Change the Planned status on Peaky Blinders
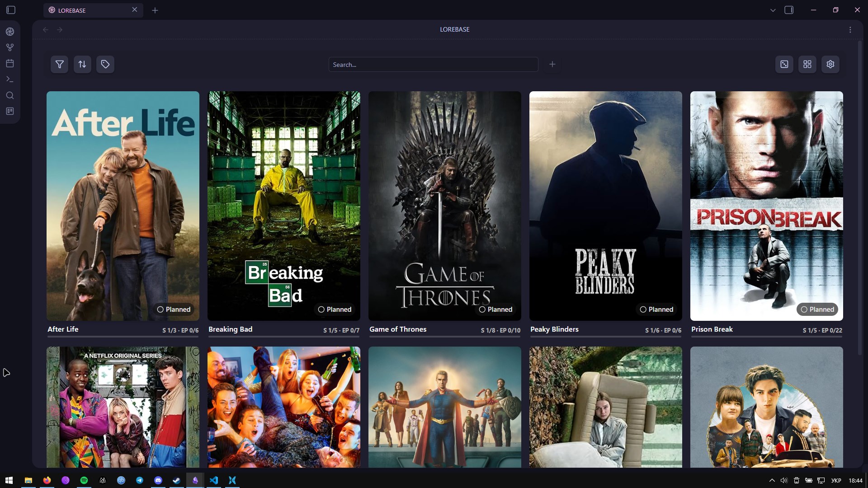The width and height of the screenshot is (868, 488). 656,310
